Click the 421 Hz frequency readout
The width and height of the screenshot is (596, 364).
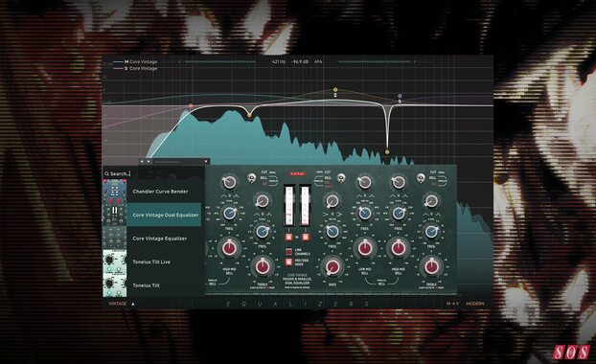tap(279, 61)
